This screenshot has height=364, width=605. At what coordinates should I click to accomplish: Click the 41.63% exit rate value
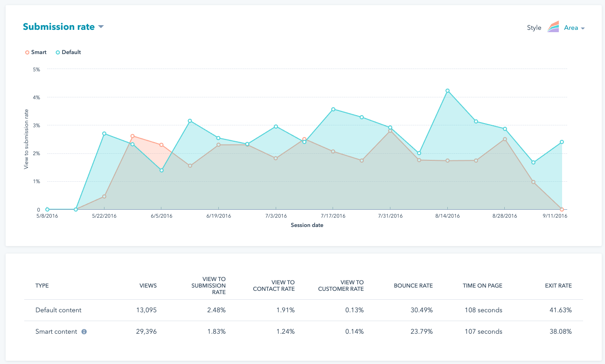[x=561, y=310]
